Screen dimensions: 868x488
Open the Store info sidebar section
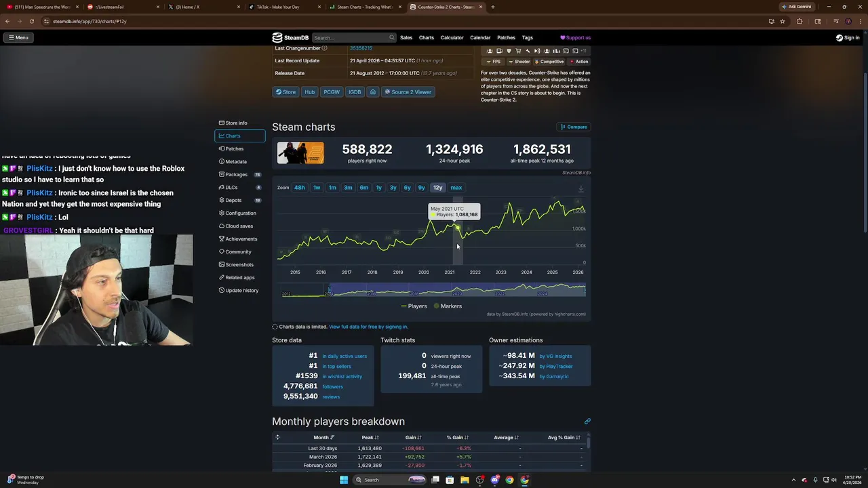[239, 123]
